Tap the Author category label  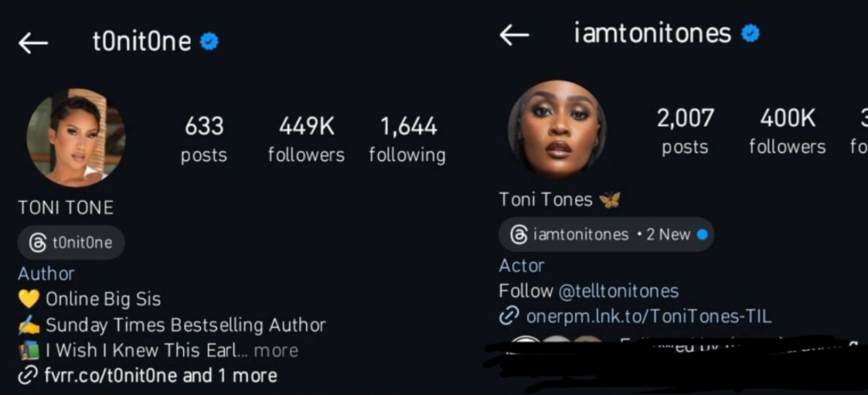pos(46,274)
